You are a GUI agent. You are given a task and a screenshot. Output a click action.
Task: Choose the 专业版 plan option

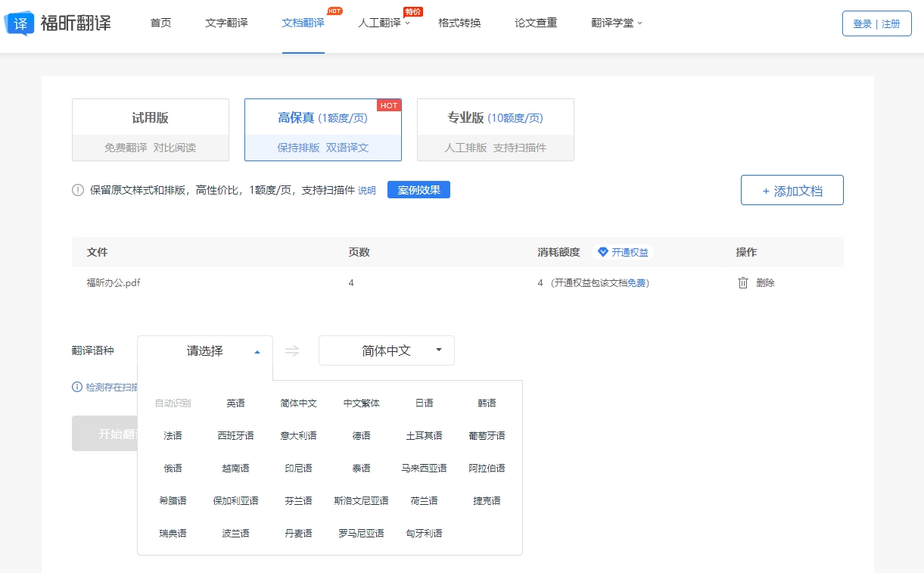(495, 129)
